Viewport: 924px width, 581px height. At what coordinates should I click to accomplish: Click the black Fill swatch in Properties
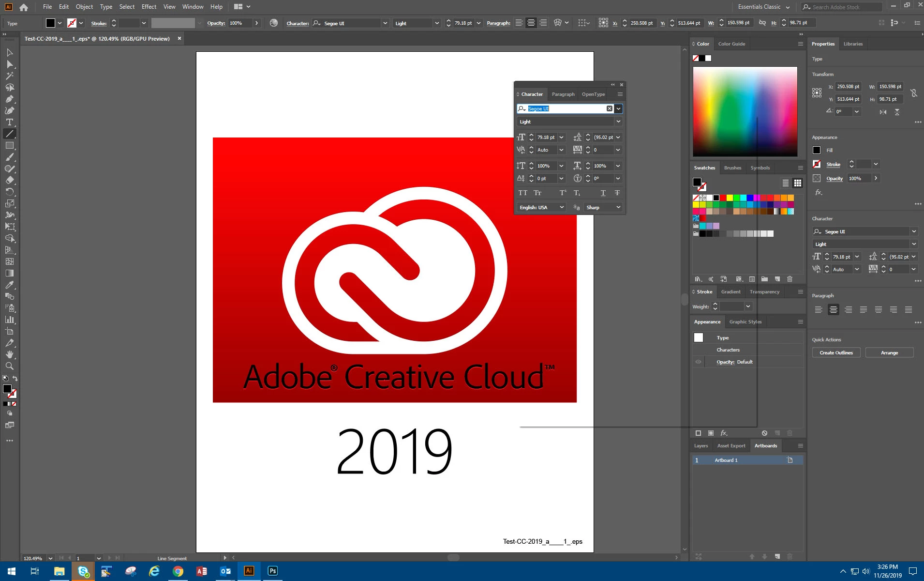click(817, 150)
